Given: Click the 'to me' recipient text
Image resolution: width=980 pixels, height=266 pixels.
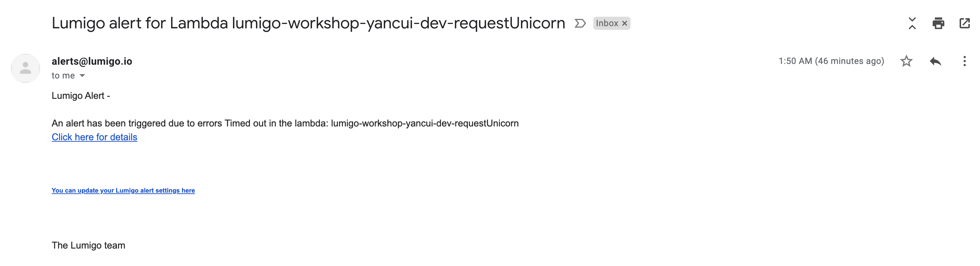Looking at the screenshot, I should click(x=63, y=76).
